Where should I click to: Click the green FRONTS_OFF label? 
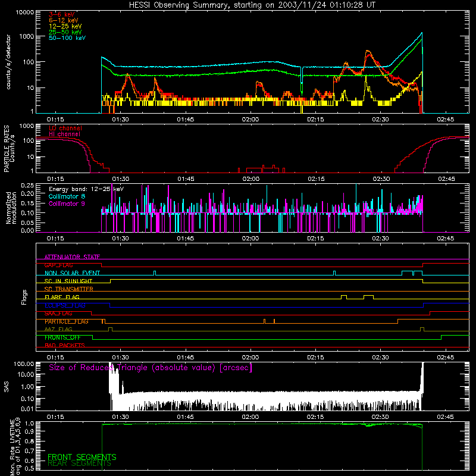pos(62,337)
